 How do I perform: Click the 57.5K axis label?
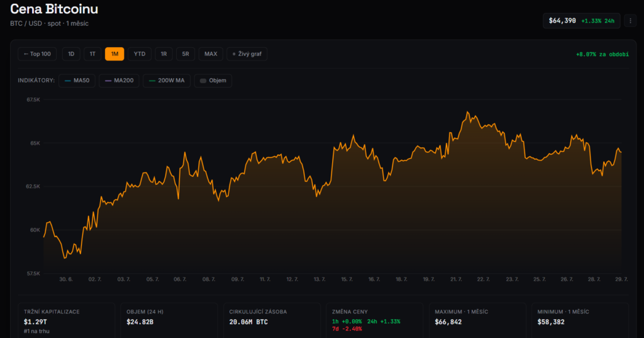coord(33,273)
